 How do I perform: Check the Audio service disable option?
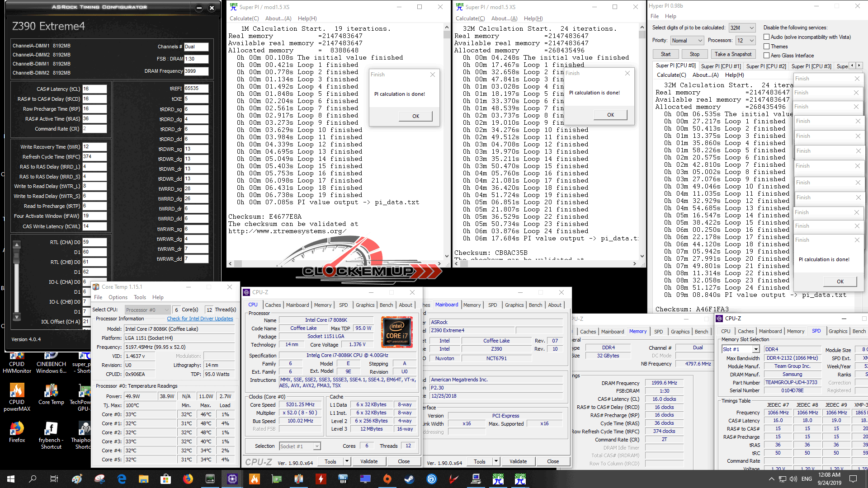pos(767,37)
